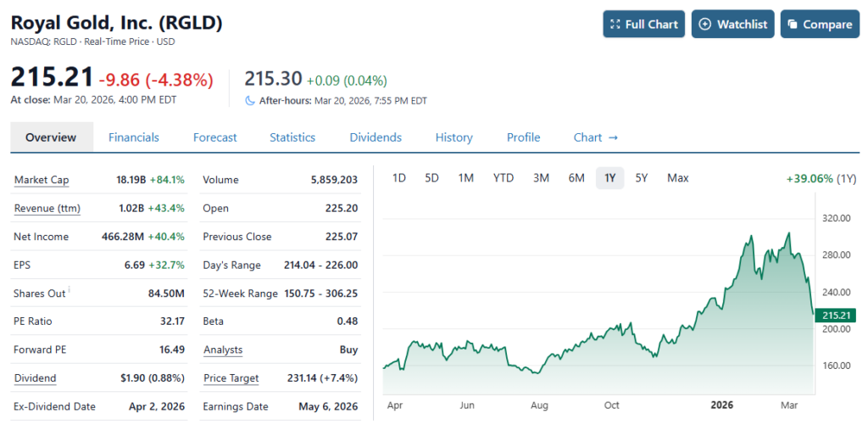
Task: Switch to the Financials tab
Action: point(134,137)
